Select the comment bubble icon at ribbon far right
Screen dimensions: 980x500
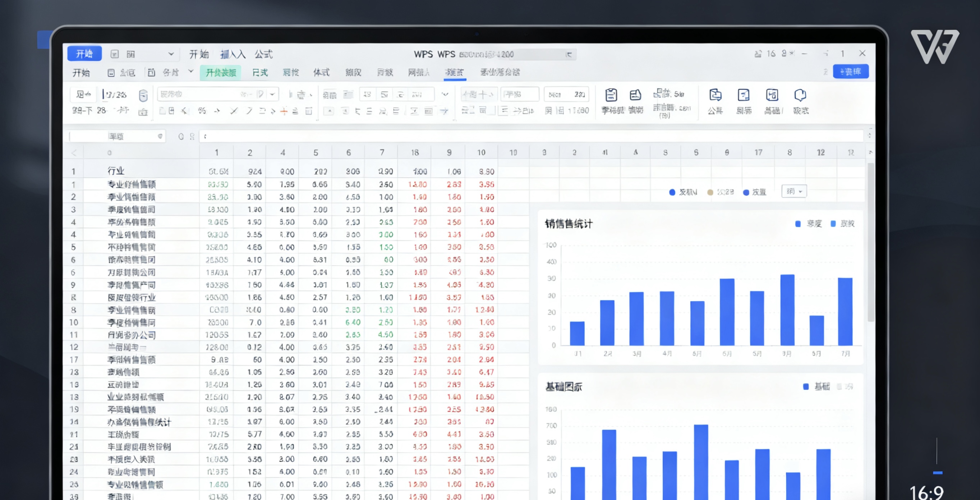click(x=800, y=100)
